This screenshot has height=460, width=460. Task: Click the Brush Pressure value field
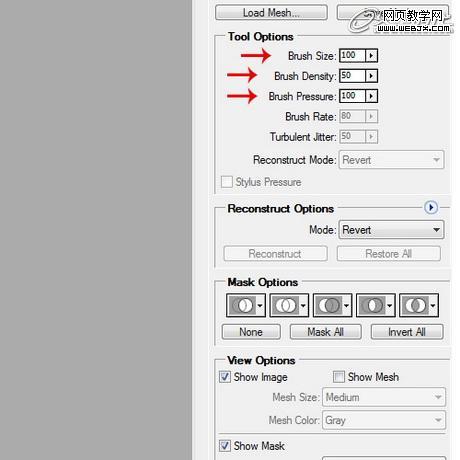352,96
